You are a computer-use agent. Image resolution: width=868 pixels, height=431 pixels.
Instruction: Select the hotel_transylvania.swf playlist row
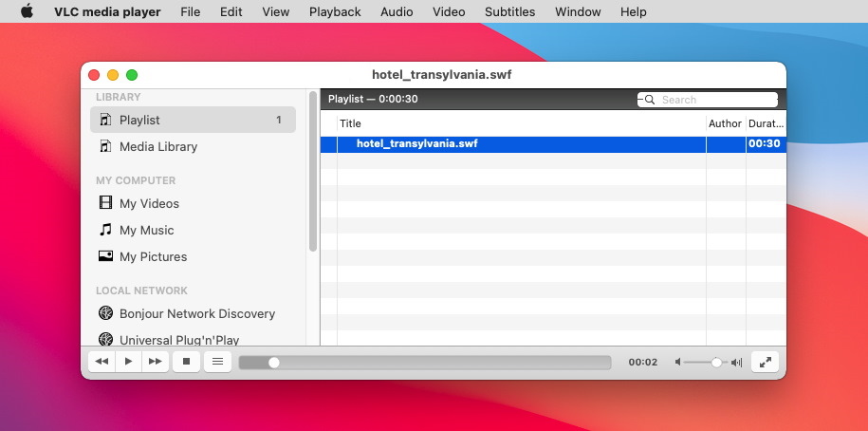click(x=553, y=144)
